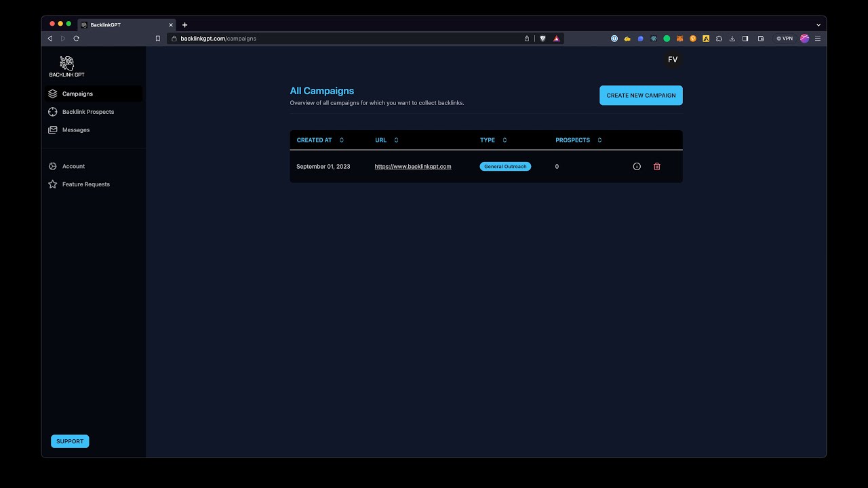Open Backlink Prospects from the sidebar
This screenshot has height=488, width=868.
pos(87,111)
